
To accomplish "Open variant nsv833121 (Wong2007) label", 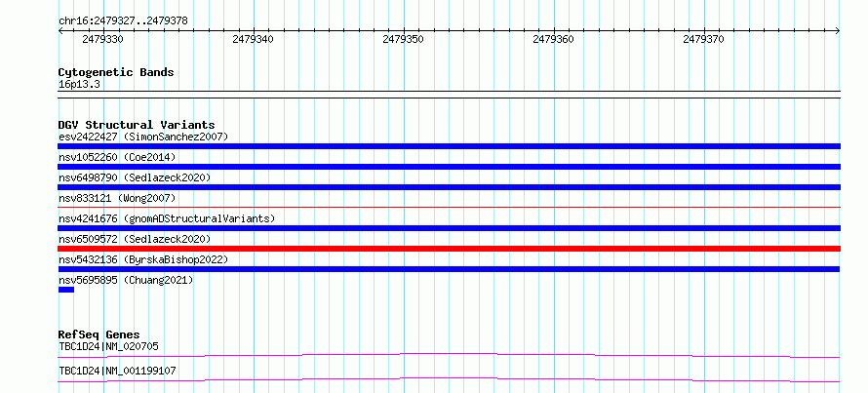I will point(117,198).
